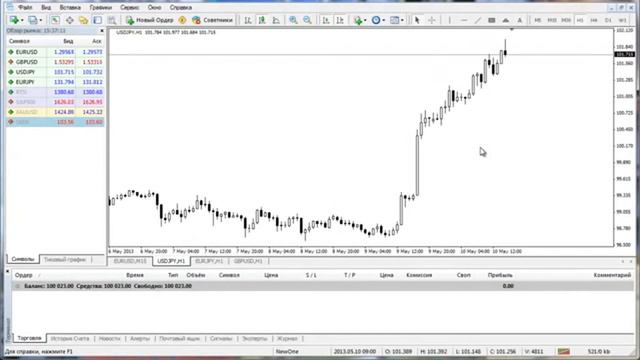Expand the Profiles dropdown arrow
The width and height of the screenshot is (640, 360).
click(x=41, y=20)
